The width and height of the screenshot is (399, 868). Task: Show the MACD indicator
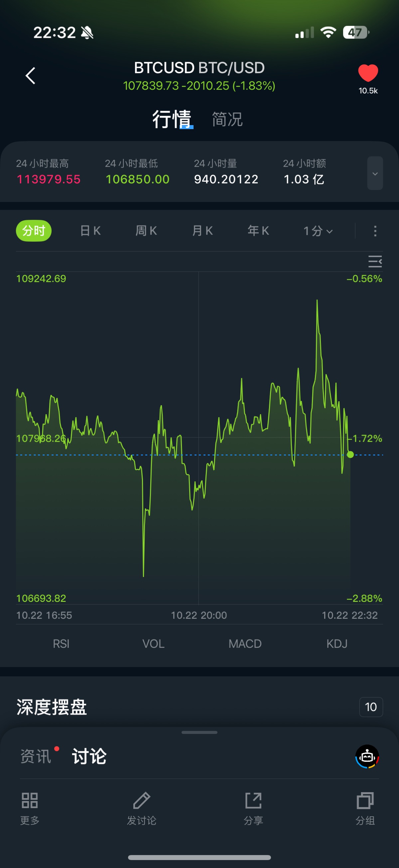click(245, 644)
